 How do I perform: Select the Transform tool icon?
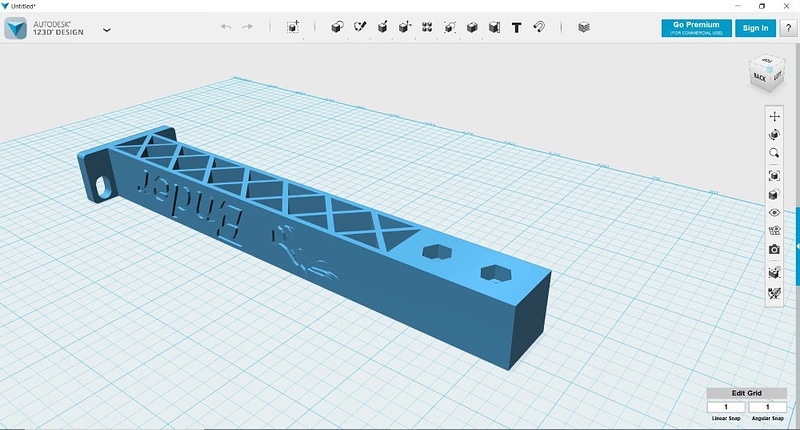pyautogui.click(x=293, y=27)
